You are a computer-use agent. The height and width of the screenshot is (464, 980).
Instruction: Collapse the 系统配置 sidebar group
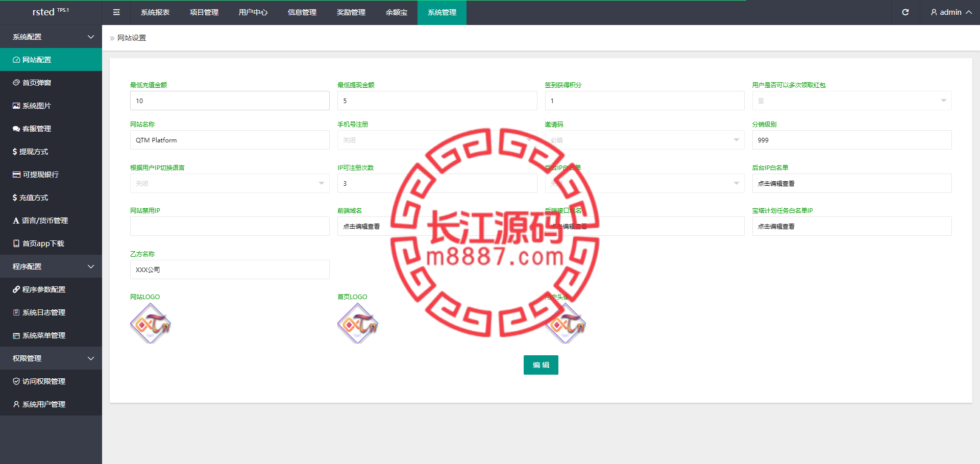coord(51,37)
